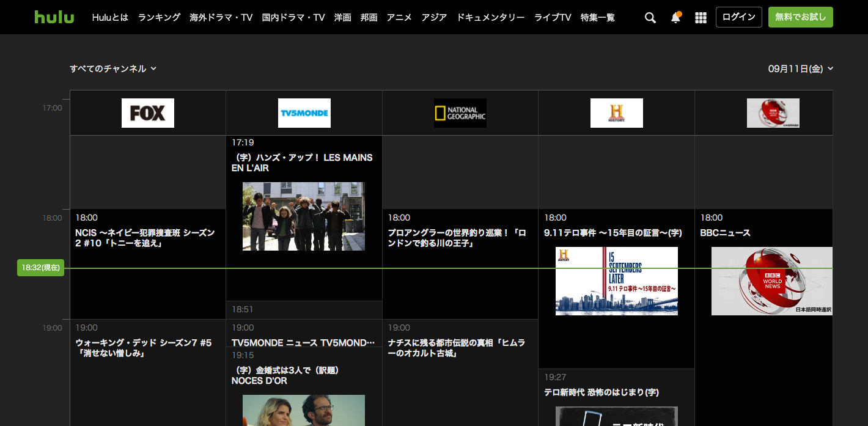This screenshot has height=426, width=868.
Task: Open the 15 Septembers Later thumbnail
Action: coord(616,281)
